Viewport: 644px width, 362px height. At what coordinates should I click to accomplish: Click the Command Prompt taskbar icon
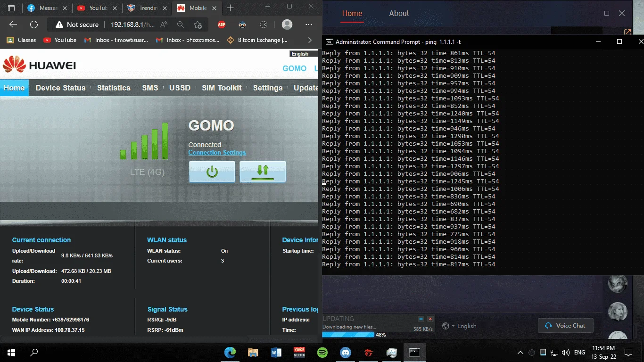(414, 352)
